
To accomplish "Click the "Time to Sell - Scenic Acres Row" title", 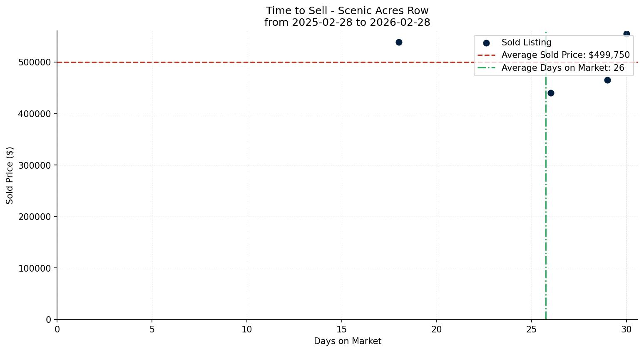I will click(x=347, y=11).
